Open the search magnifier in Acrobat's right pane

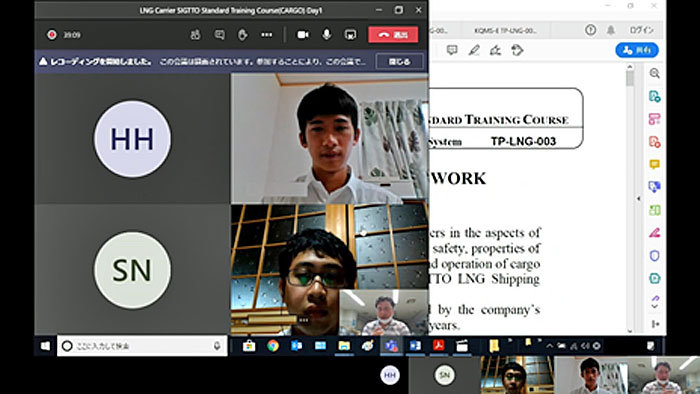pos(654,73)
